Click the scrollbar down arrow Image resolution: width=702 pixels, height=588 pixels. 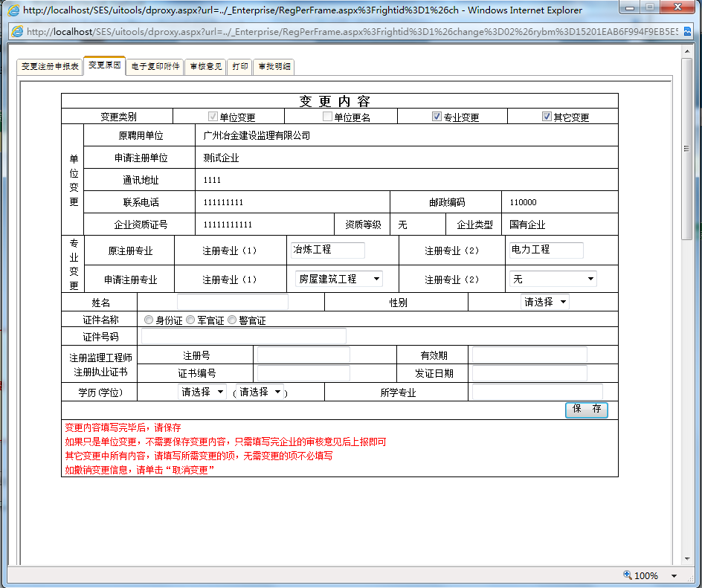688,559
